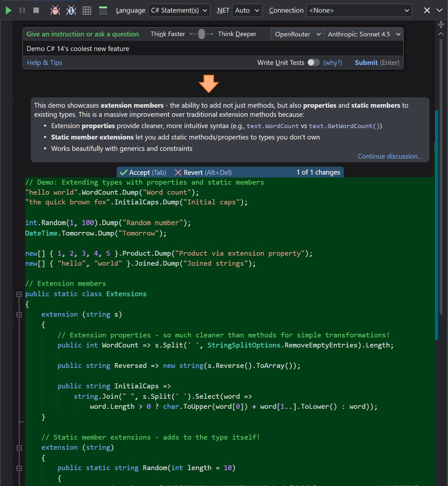This screenshot has height=486, width=448.
Task: Click the editor splitter arrows icon above scrollbar
Action: click(x=441, y=24)
